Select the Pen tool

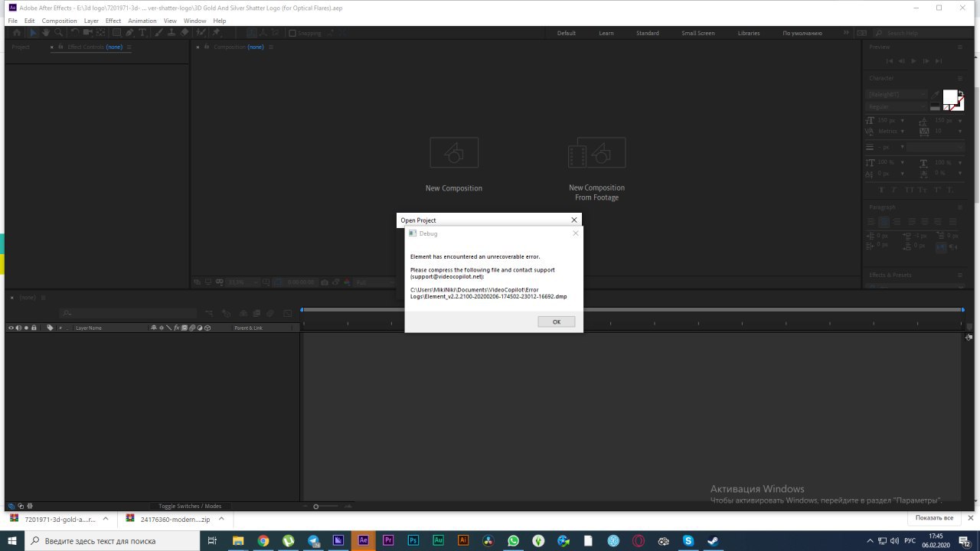129,33
